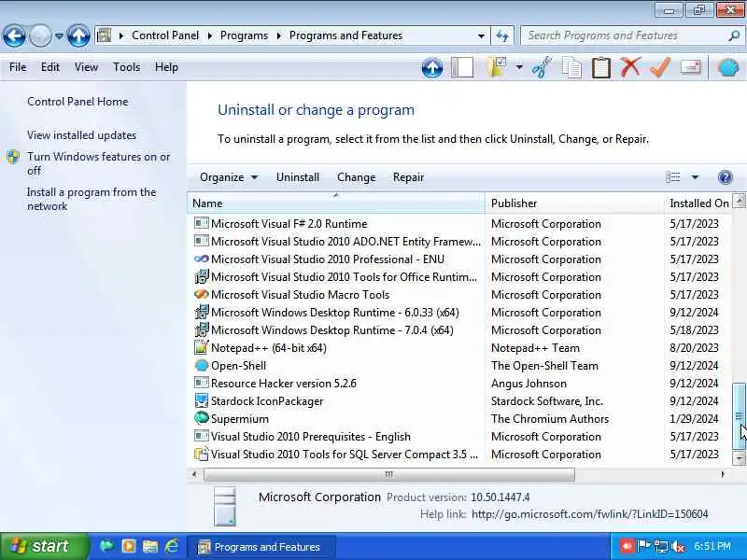Open the Organize dropdown
The image size is (747, 560).
pos(229,177)
